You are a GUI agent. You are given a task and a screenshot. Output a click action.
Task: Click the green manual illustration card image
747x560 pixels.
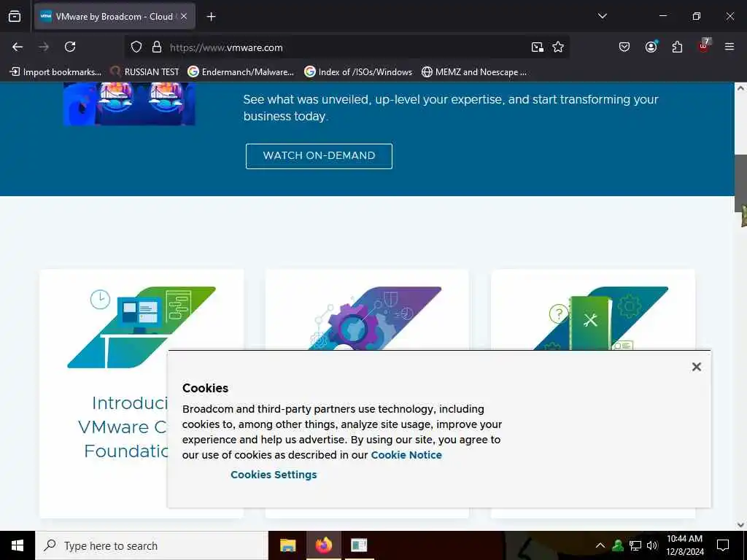(x=601, y=319)
